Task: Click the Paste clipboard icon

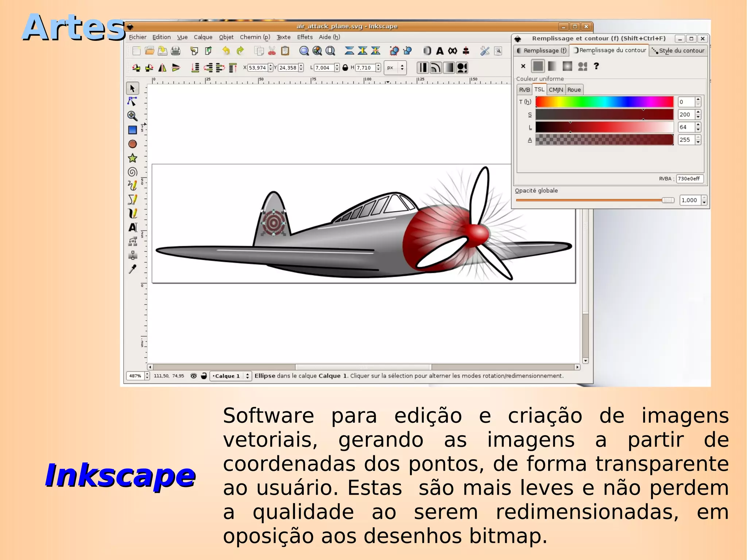Action: 285,51
